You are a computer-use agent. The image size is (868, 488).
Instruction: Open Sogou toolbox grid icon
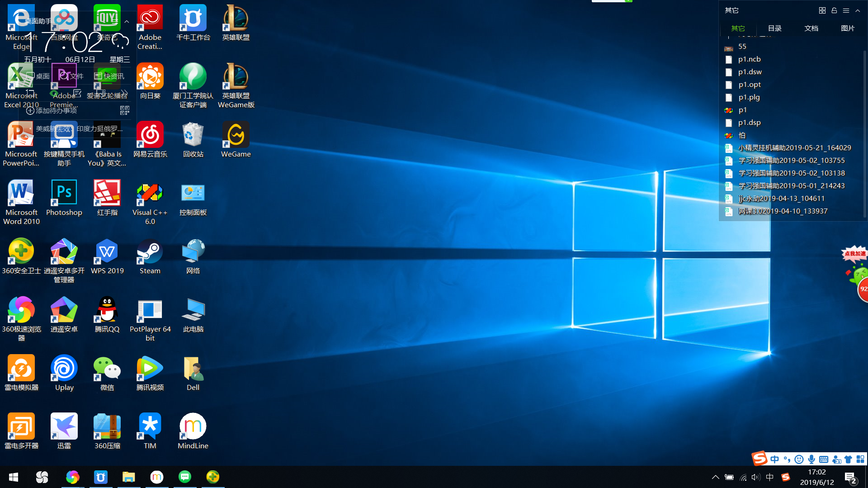pos(860,460)
